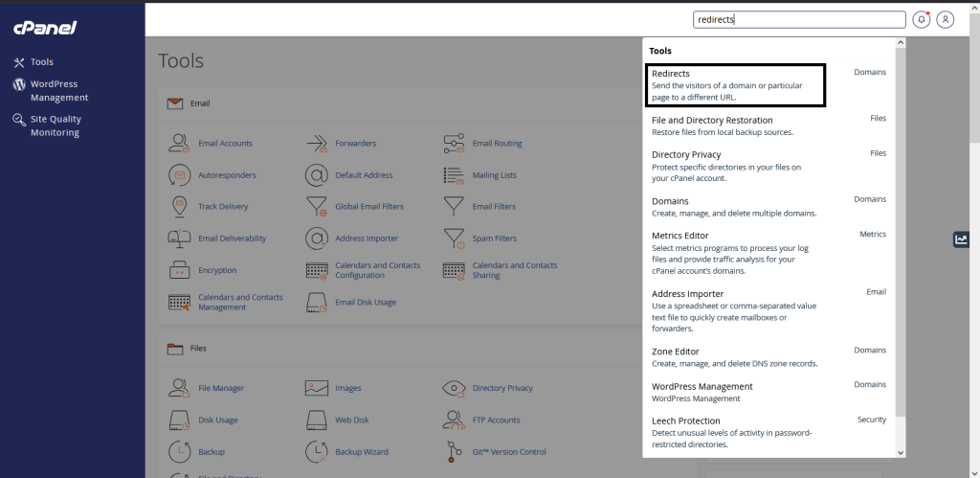This screenshot has height=478, width=980.
Task: Click the File Manager icon
Action: coord(179,388)
